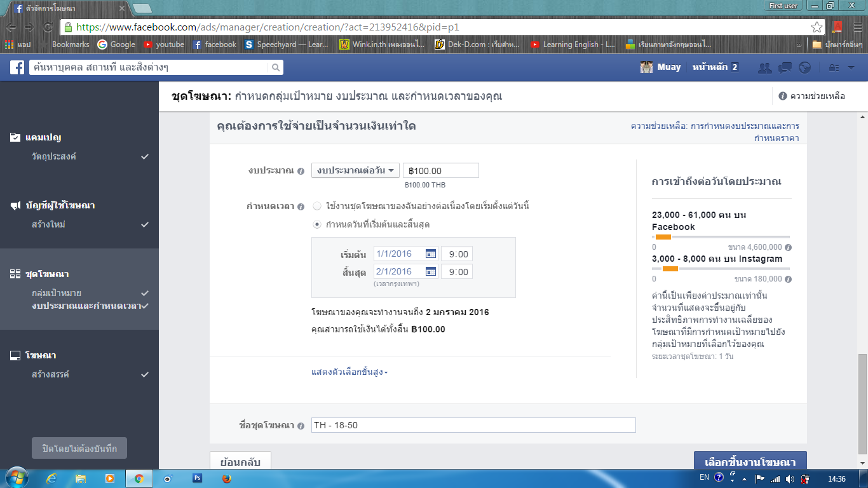The width and height of the screenshot is (868, 488).
Task: Click the info icon beside งบประมาณ label
Action: (x=301, y=171)
